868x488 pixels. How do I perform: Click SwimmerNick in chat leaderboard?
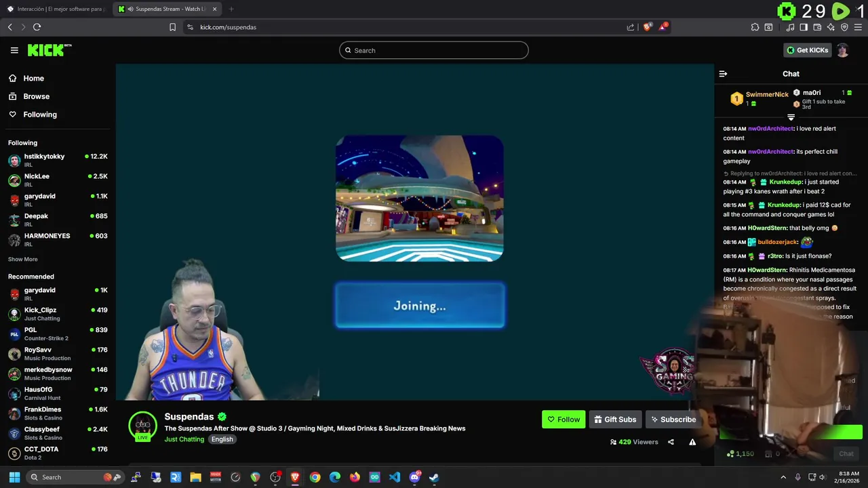pyautogui.click(x=767, y=95)
